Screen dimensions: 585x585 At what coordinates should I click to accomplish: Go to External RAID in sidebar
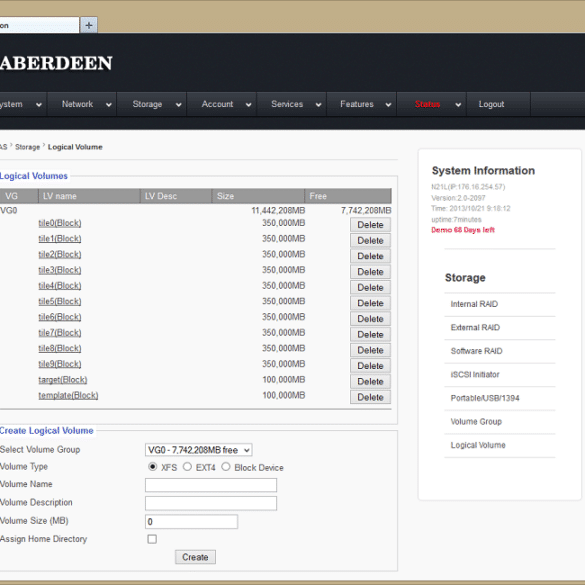(475, 328)
